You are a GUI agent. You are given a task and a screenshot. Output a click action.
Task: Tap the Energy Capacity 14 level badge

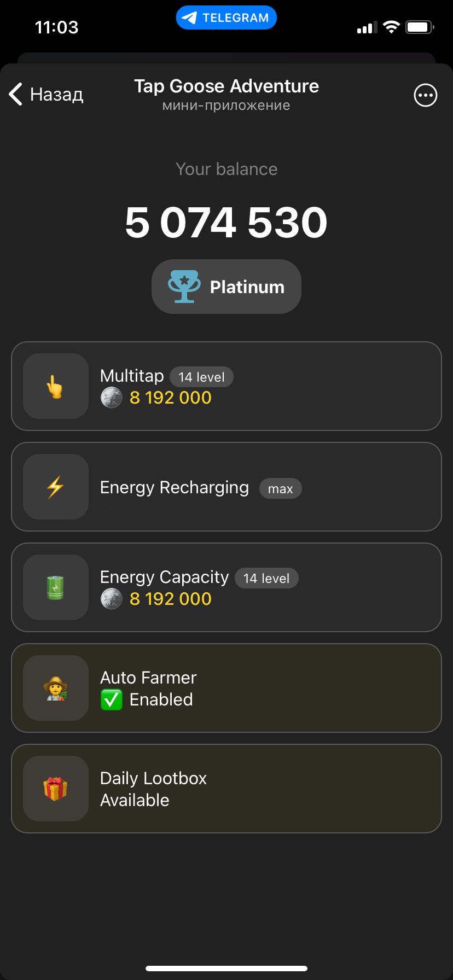(266, 578)
